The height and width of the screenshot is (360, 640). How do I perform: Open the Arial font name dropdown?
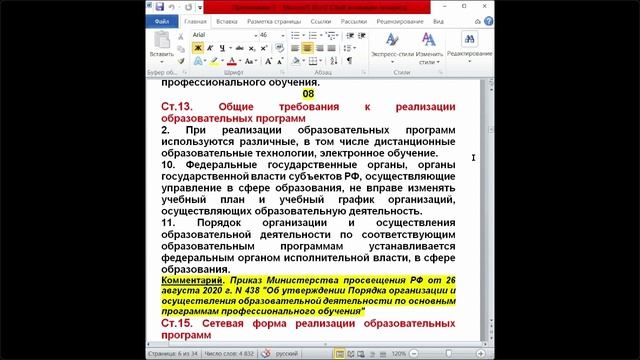click(x=256, y=36)
